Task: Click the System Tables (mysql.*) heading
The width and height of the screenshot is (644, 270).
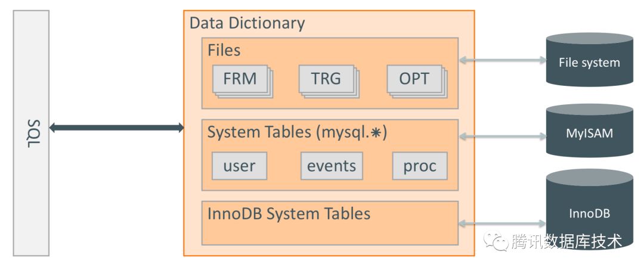Action: pos(298,132)
